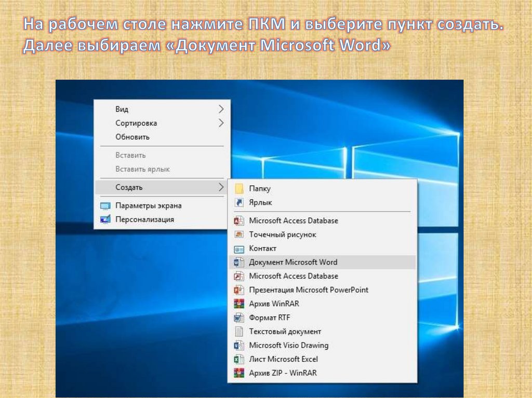This screenshot has height=398, width=532.
Task: Click the Точечный рисунок bitmap icon
Action: pos(239,234)
